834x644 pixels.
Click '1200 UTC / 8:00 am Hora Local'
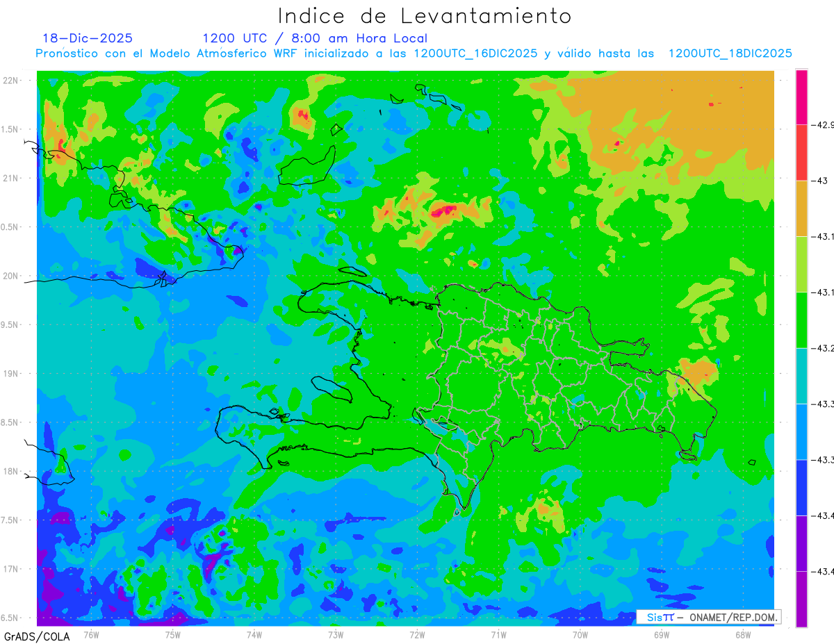click(315, 38)
